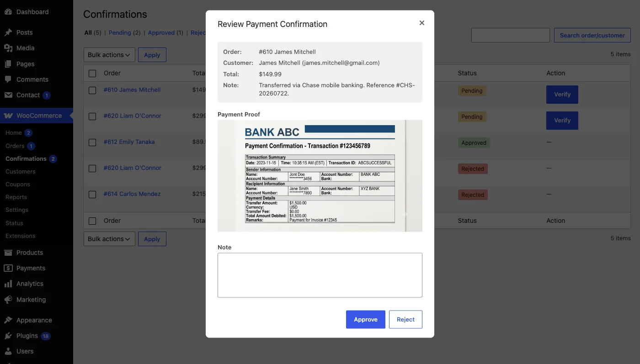Toggle the select-all checkbox in table header
This screenshot has width=640, height=364.
pyautogui.click(x=92, y=73)
